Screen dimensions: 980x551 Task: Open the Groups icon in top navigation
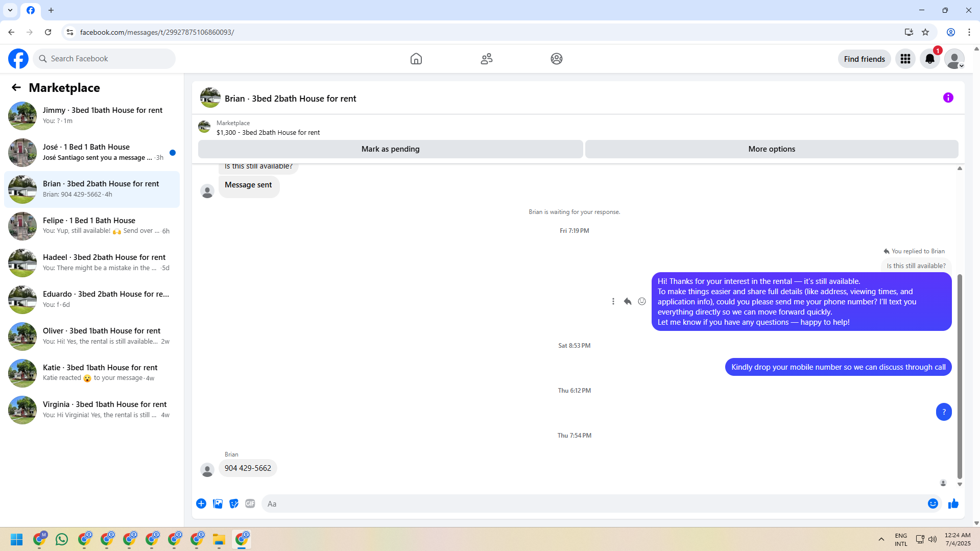click(x=557, y=59)
